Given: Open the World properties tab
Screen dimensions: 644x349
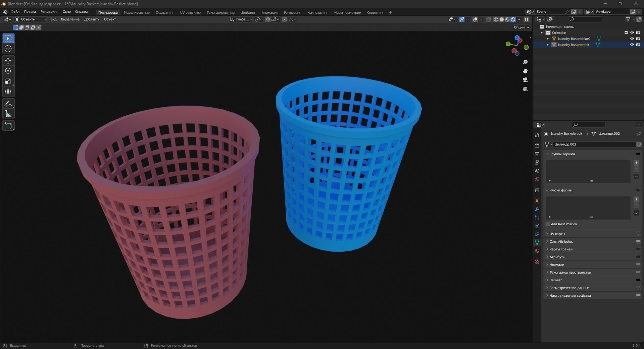Looking at the screenshot, I should (x=537, y=179).
